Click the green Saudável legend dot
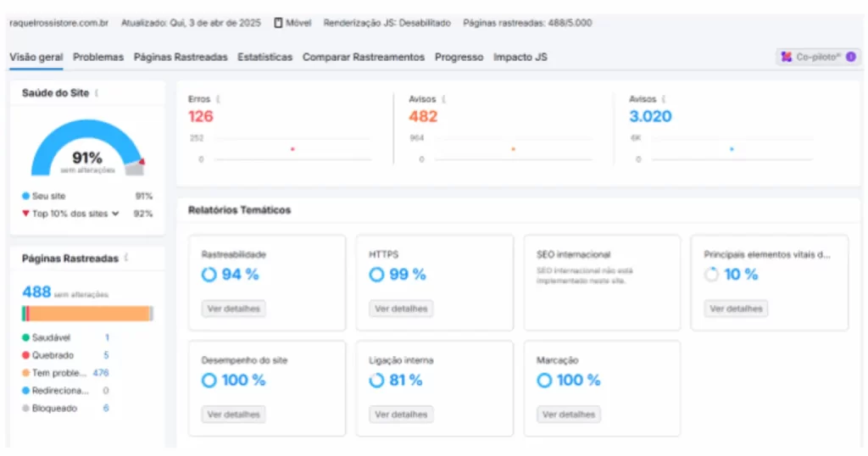This screenshot has width=868, height=456. point(25,337)
